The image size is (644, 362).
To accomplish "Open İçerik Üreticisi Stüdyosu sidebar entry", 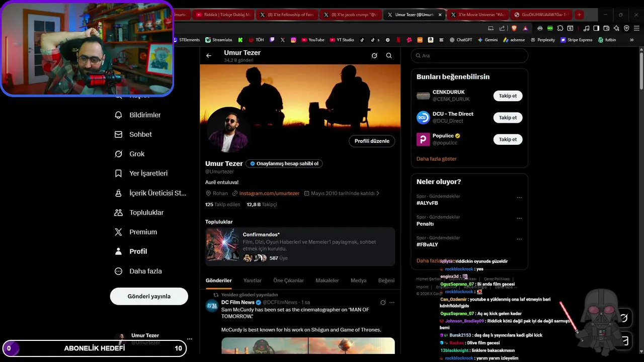I will pos(151,193).
